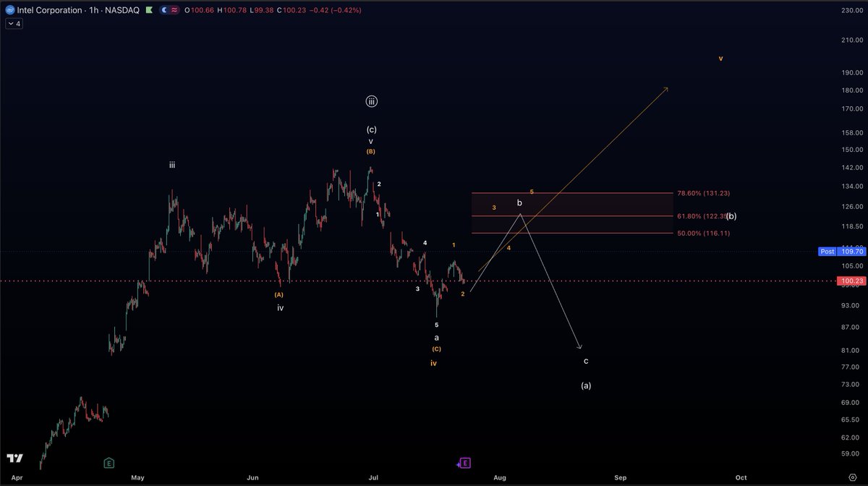Click the TradingView logo at the chart bottom

(14, 459)
